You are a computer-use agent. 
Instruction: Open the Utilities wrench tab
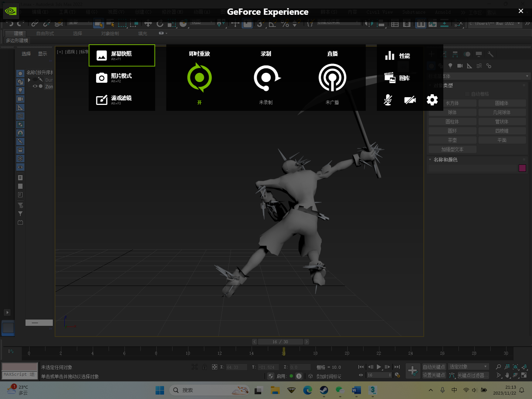pos(491,54)
